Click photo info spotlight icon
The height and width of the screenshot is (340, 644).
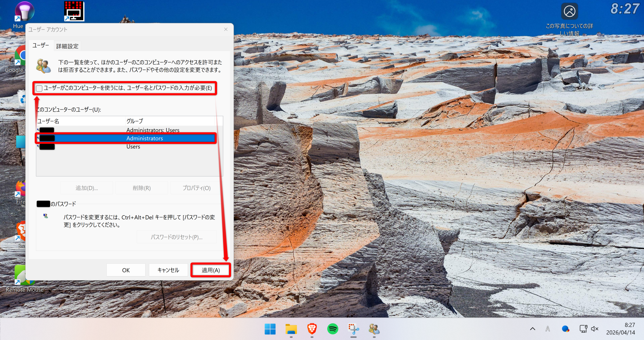pos(569,12)
